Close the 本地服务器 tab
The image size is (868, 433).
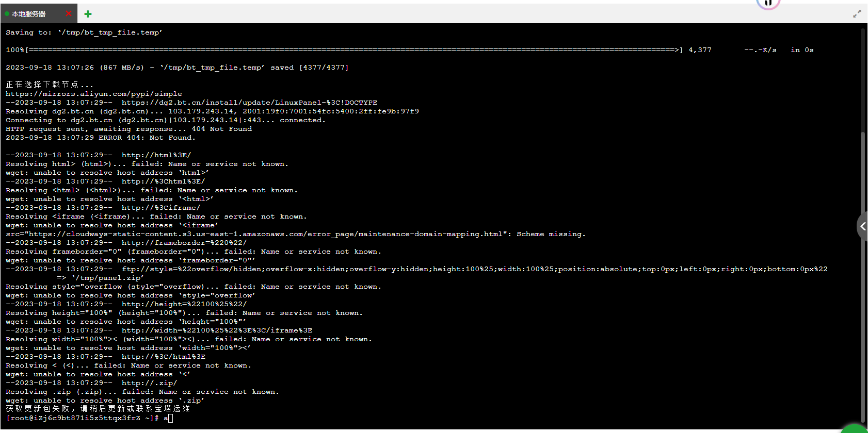(x=69, y=13)
